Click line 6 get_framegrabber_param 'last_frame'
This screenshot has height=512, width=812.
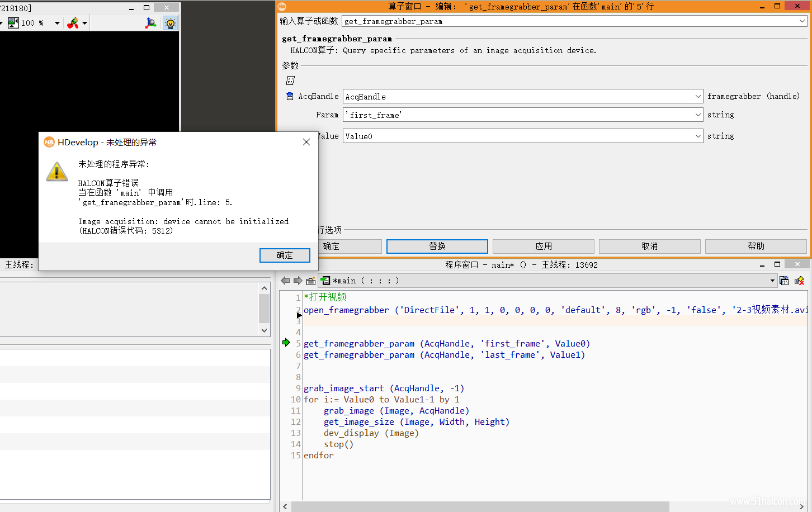click(444, 355)
